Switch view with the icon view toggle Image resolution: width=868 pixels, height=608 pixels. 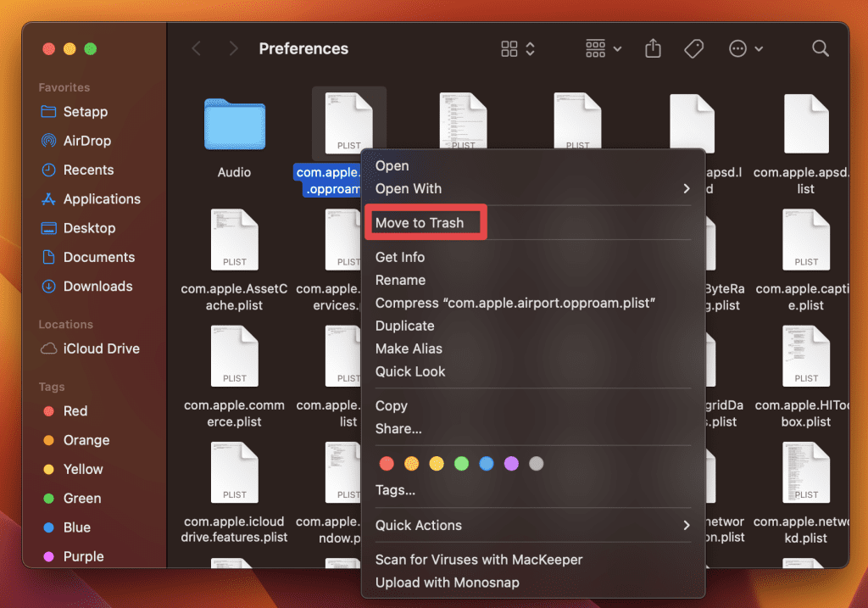point(518,49)
